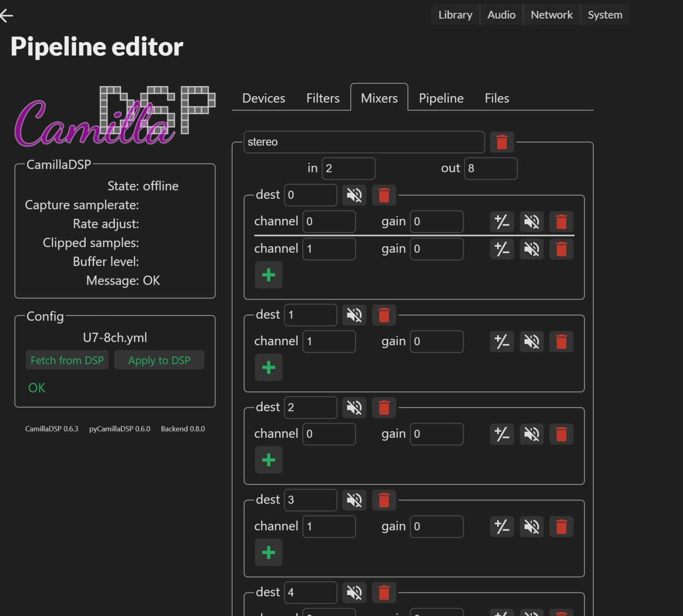The height and width of the screenshot is (616, 683).
Task: Delete the dest 1 channel source
Action: [x=561, y=341]
